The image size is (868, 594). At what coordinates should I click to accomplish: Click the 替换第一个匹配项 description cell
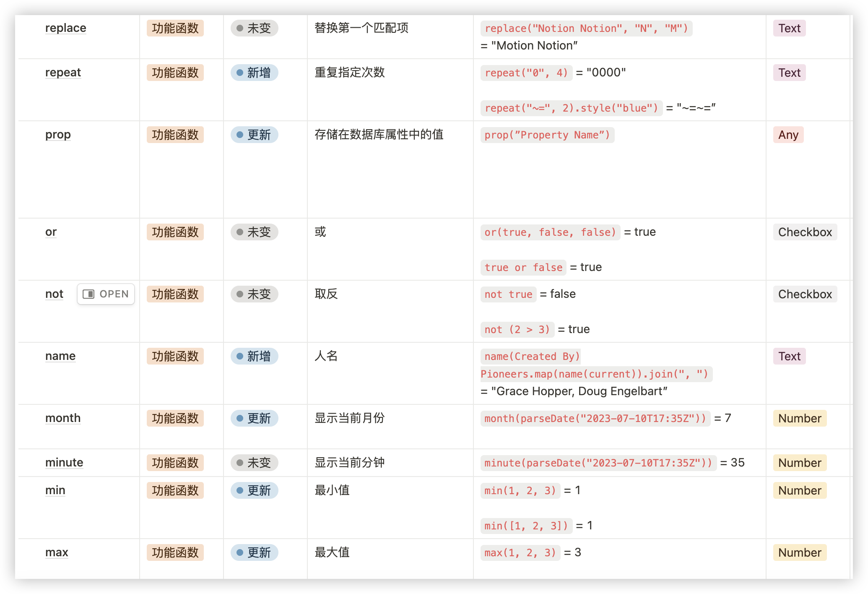point(361,28)
